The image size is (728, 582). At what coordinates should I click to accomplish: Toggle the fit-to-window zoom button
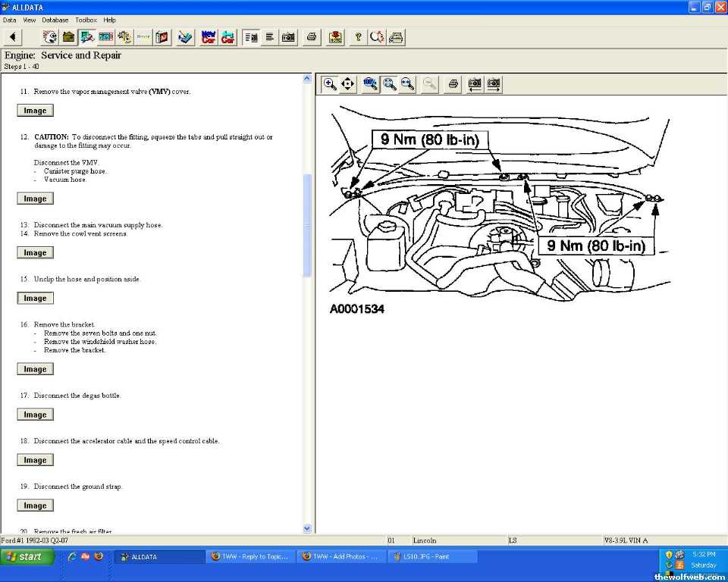click(389, 84)
